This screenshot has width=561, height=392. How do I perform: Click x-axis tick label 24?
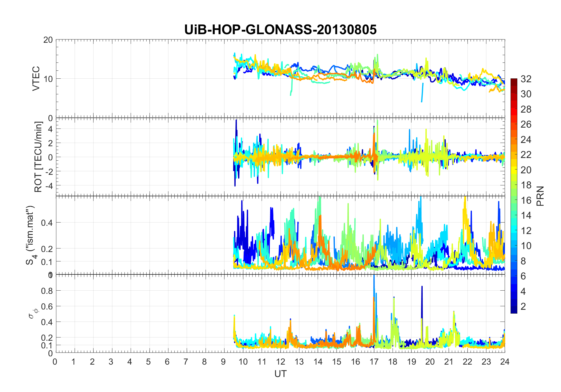click(x=505, y=362)
